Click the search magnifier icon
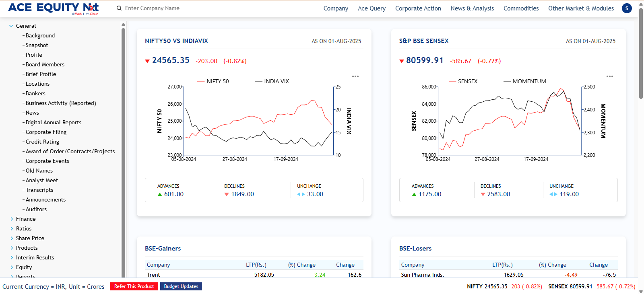The width and height of the screenshot is (644, 294). pos(119,8)
